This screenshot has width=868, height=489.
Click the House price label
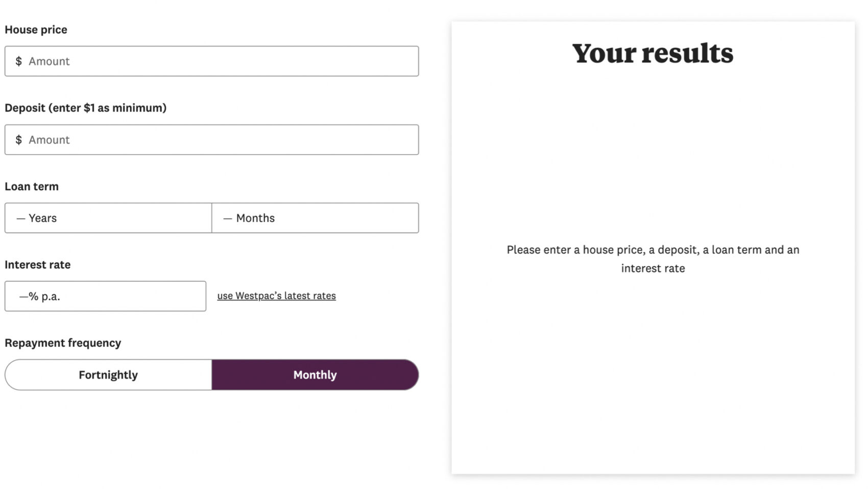point(36,30)
